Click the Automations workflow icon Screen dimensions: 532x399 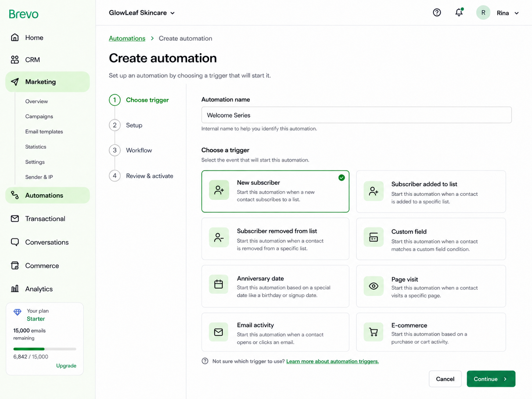coord(15,195)
